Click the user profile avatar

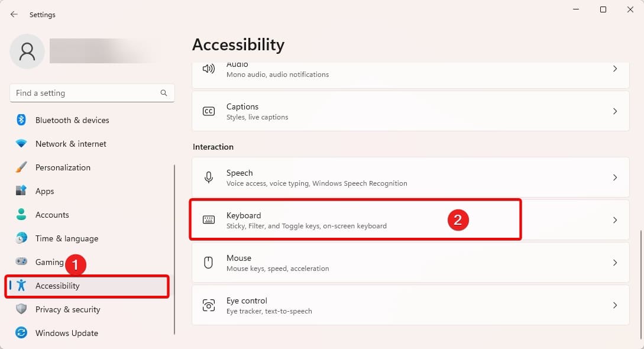coord(27,51)
